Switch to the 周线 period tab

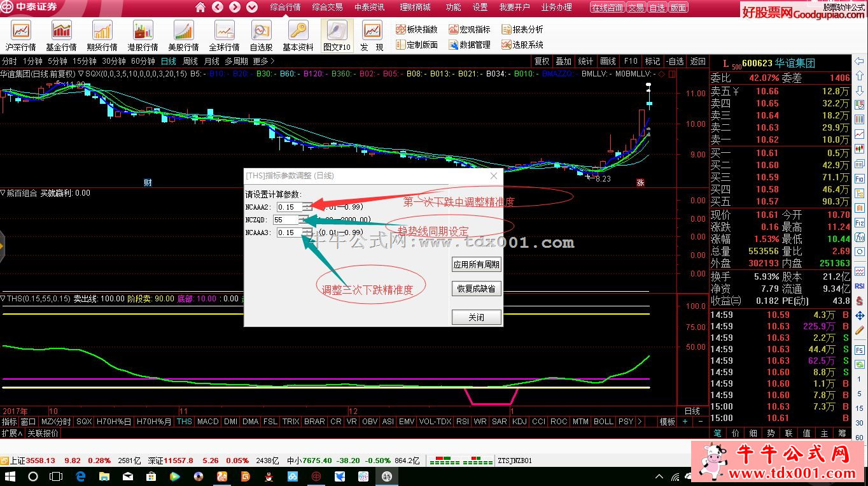(190, 61)
